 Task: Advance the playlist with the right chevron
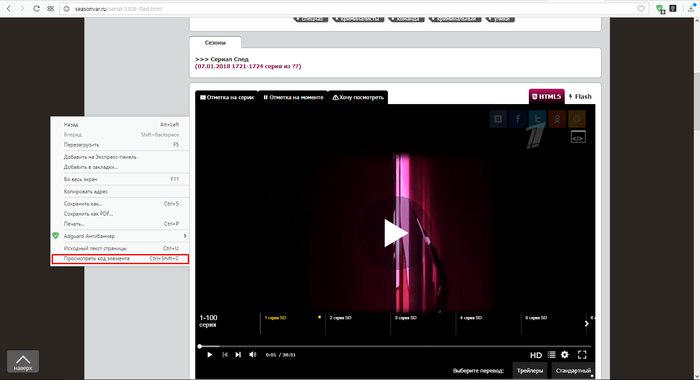point(587,324)
